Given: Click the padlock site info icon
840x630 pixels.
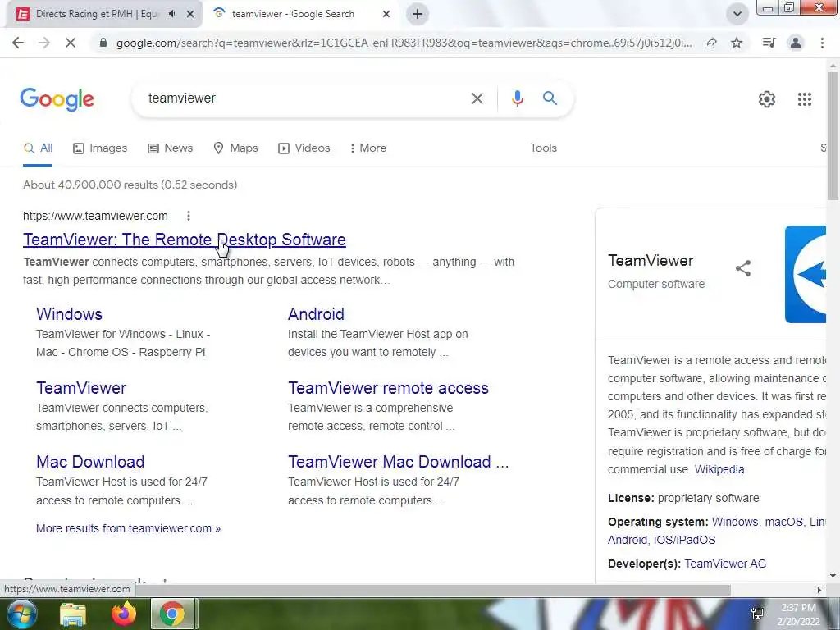Looking at the screenshot, I should 103,43.
